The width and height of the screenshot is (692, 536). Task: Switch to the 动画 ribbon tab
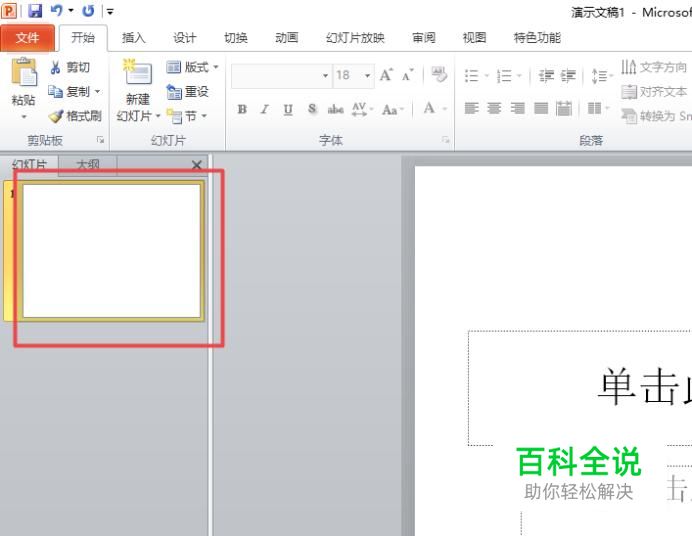pyautogui.click(x=287, y=38)
